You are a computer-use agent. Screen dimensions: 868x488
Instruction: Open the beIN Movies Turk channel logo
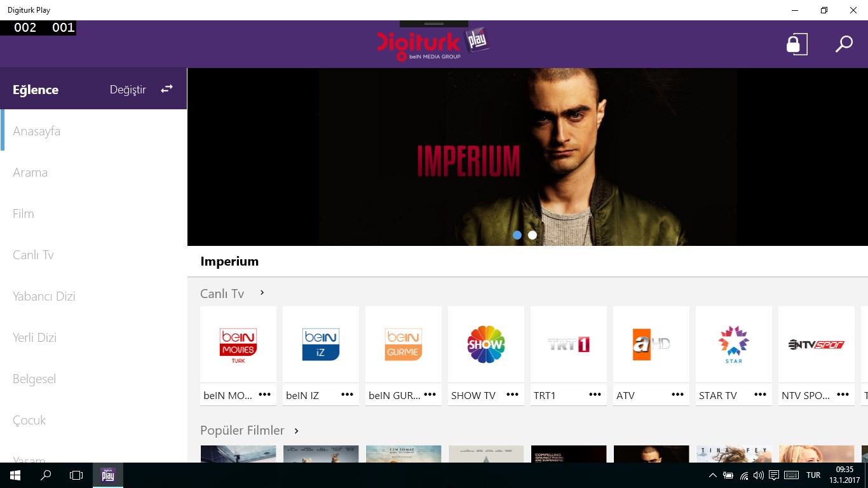pos(238,344)
